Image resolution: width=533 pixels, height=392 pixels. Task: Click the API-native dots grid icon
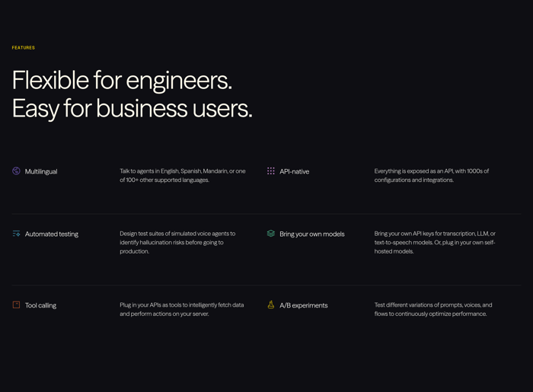pos(270,171)
